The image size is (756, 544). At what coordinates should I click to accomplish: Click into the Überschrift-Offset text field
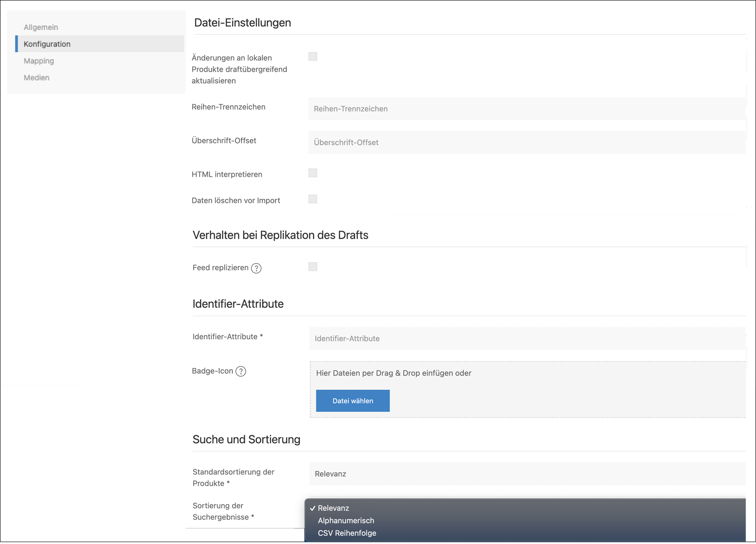[x=527, y=142]
